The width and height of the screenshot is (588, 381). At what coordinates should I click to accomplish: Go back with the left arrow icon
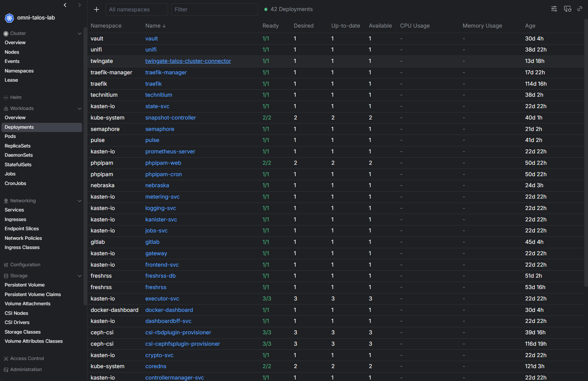pyautogui.click(x=65, y=5)
